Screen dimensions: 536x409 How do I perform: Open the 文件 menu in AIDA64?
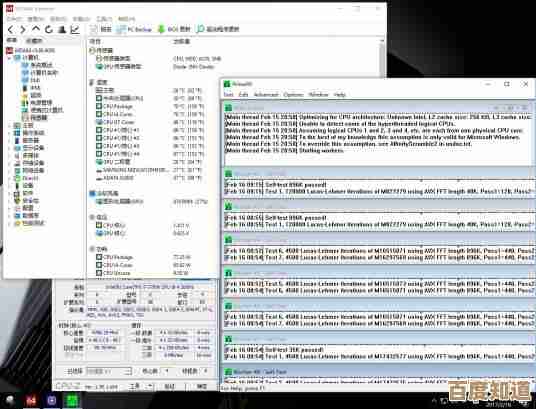(15, 19)
